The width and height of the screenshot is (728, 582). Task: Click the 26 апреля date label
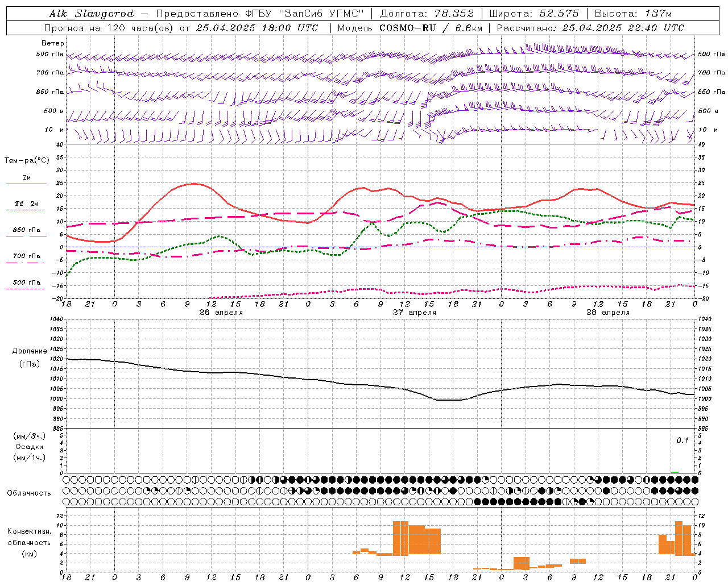point(221,312)
